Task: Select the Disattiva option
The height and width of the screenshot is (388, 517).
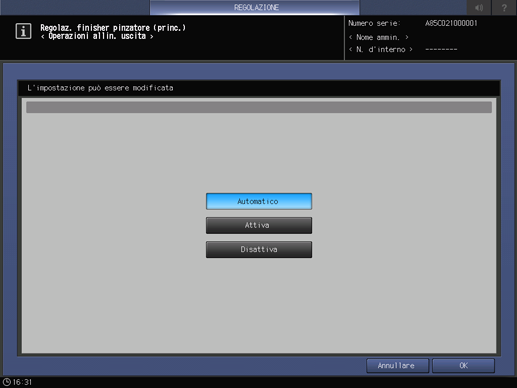Action: coord(259,249)
